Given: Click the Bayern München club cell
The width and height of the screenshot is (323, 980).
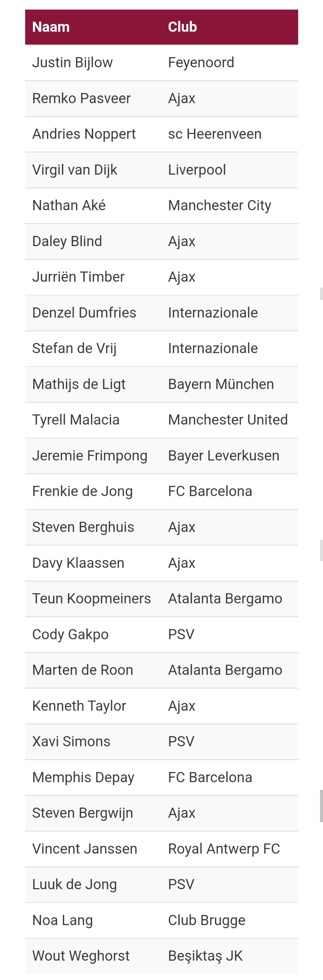Looking at the screenshot, I should [x=221, y=385].
